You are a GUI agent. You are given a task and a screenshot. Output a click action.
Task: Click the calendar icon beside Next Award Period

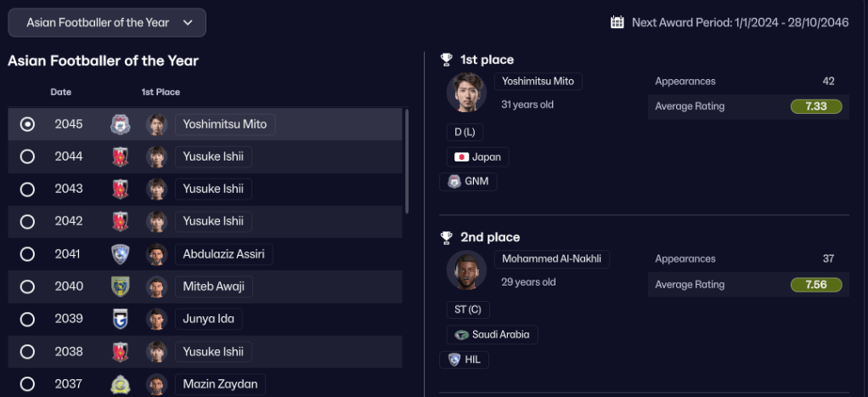617,22
